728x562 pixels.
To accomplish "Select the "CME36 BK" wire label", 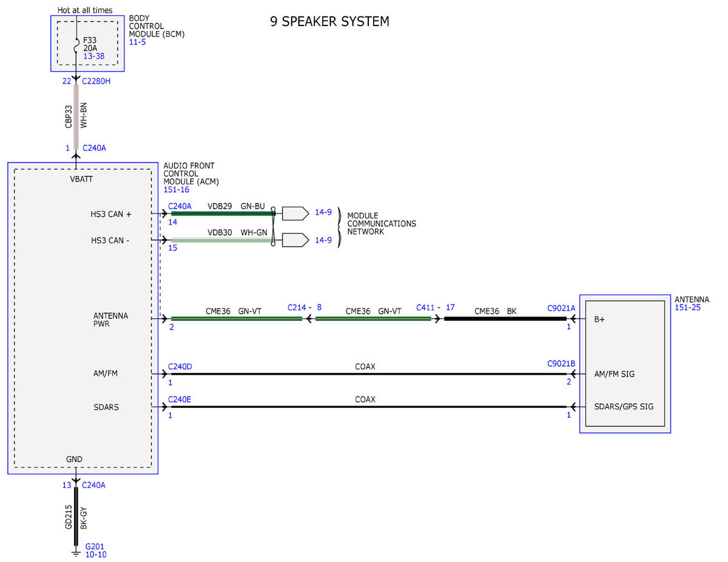I will pos(496,311).
